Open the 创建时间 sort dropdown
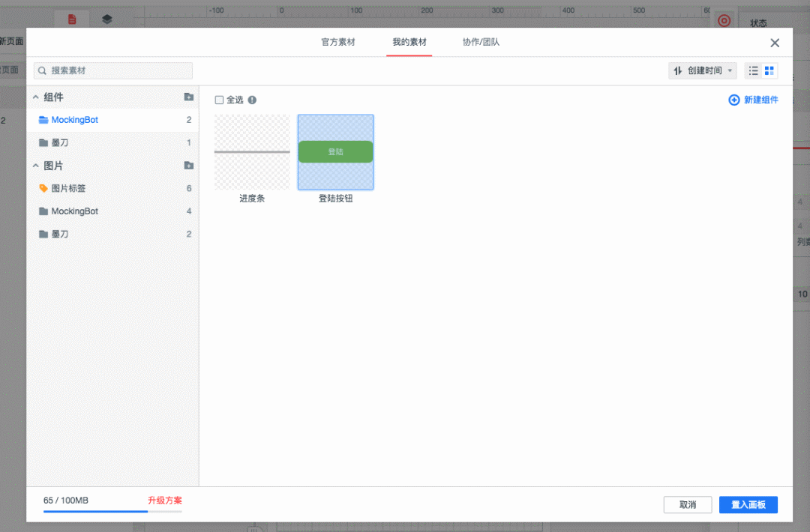The height and width of the screenshot is (532, 810). point(703,70)
